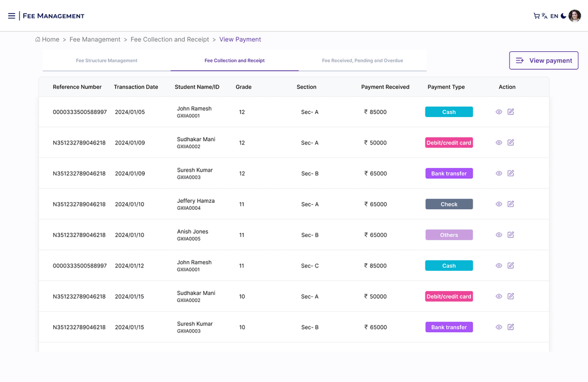
Task: Expand the View payment options
Action: tap(543, 60)
